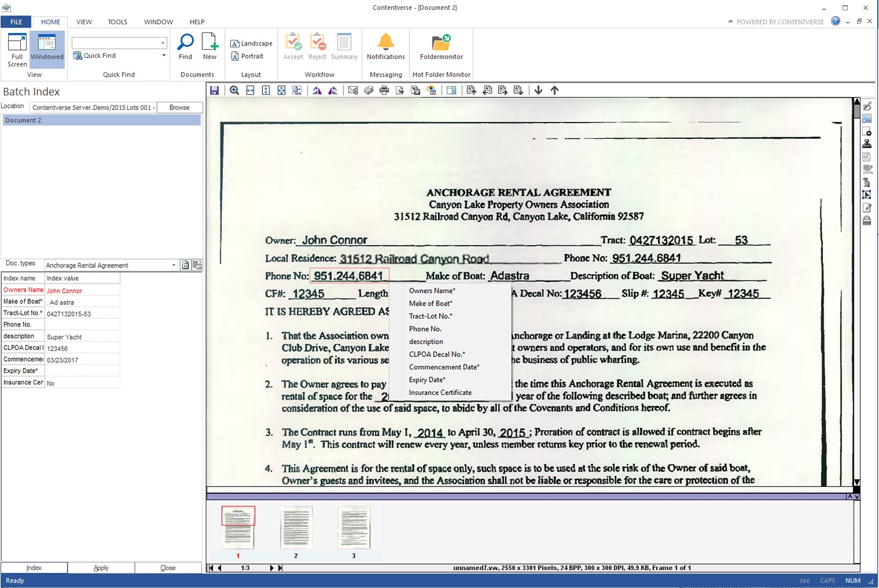Open the Doc. types dropdown
Viewport: 879px width, 588px height.
pos(174,265)
